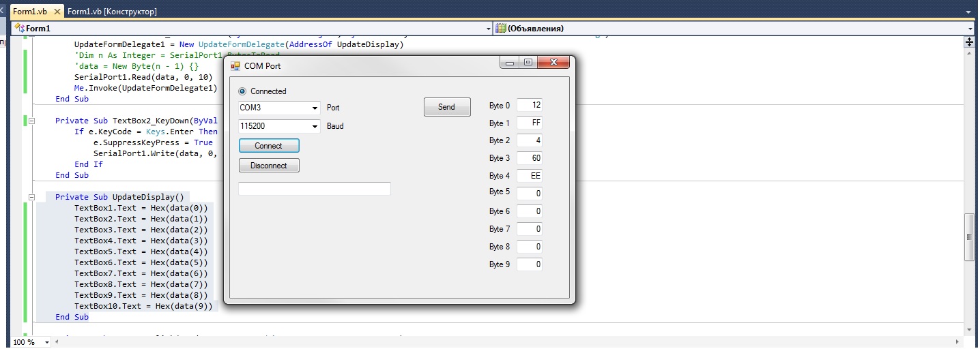980x351 pixels.
Task: Click the Connect button
Action: (x=269, y=146)
